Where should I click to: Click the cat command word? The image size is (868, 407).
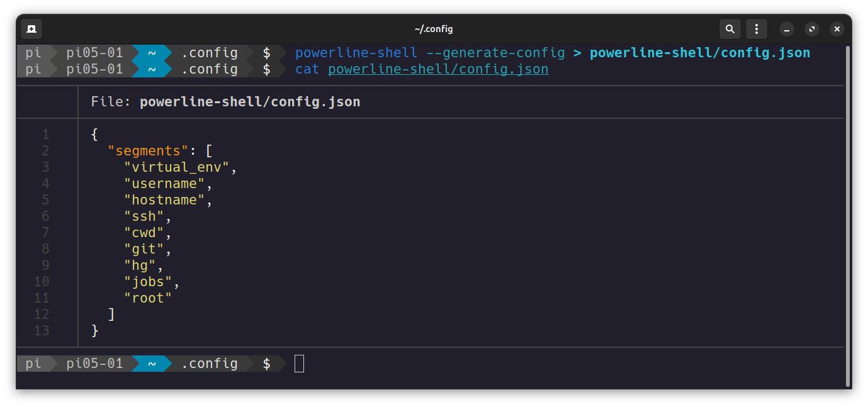click(307, 69)
